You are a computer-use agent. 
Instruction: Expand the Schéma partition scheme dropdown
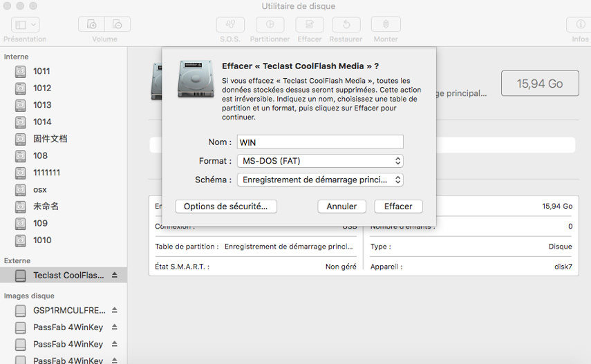coord(319,180)
